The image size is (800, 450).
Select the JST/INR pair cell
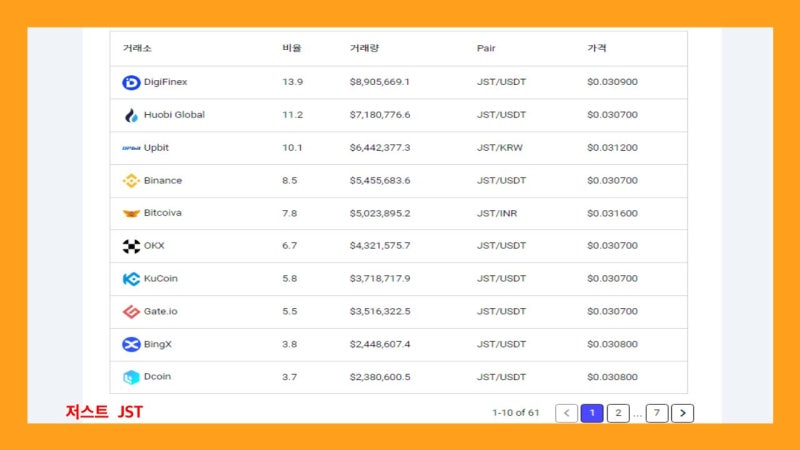497,213
